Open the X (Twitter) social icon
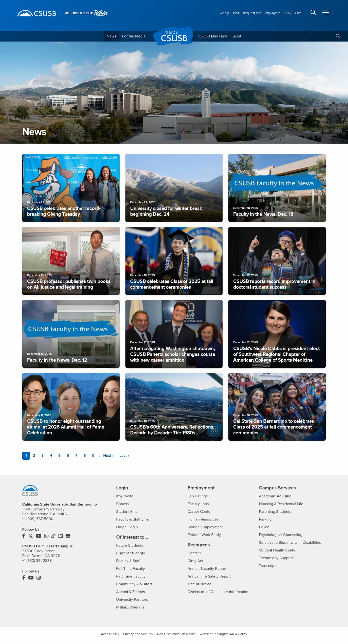This screenshot has width=348, height=644. point(30,536)
